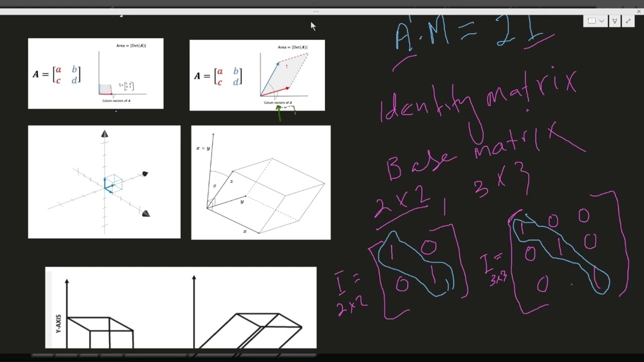
Task: Select the 3D axes with blue cube image
Action: pos(104,182)
